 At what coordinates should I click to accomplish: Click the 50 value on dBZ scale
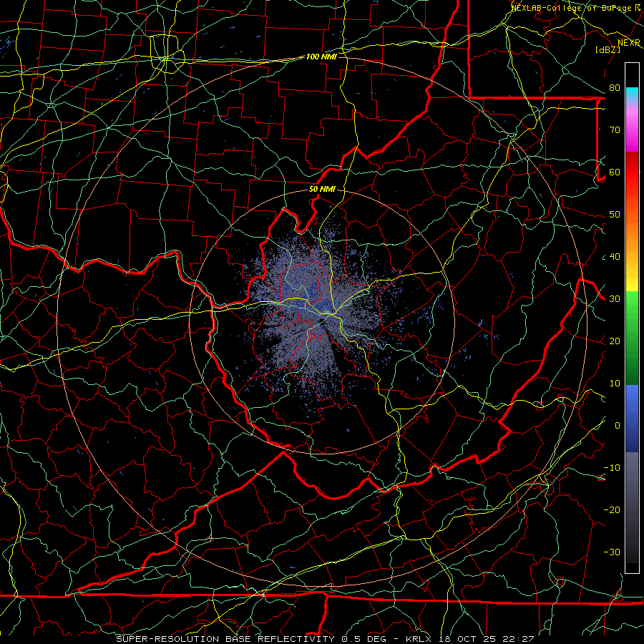615,215
